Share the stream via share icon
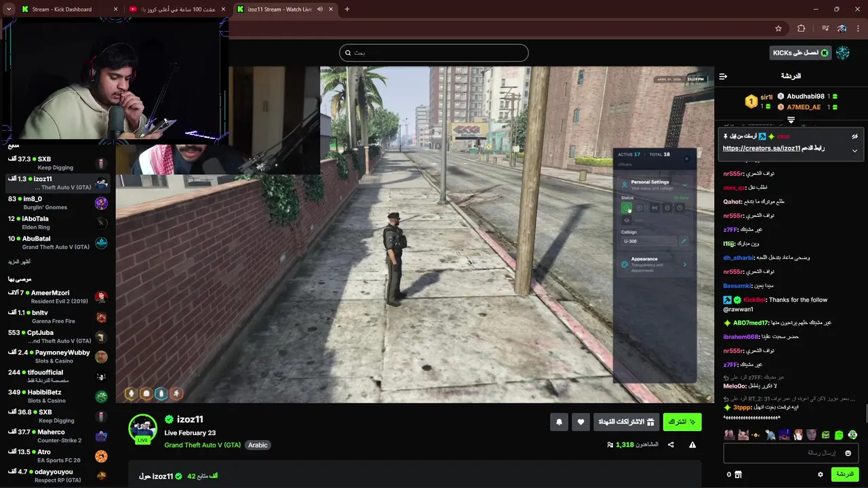The height and width of the screenshot is (488, 868). 671,445
